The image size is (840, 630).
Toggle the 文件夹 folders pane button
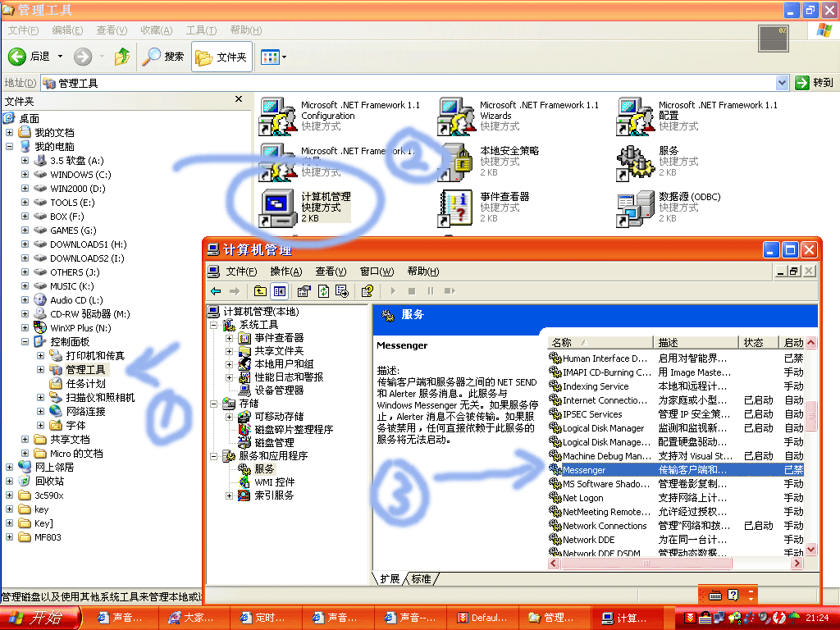(221, 57)
